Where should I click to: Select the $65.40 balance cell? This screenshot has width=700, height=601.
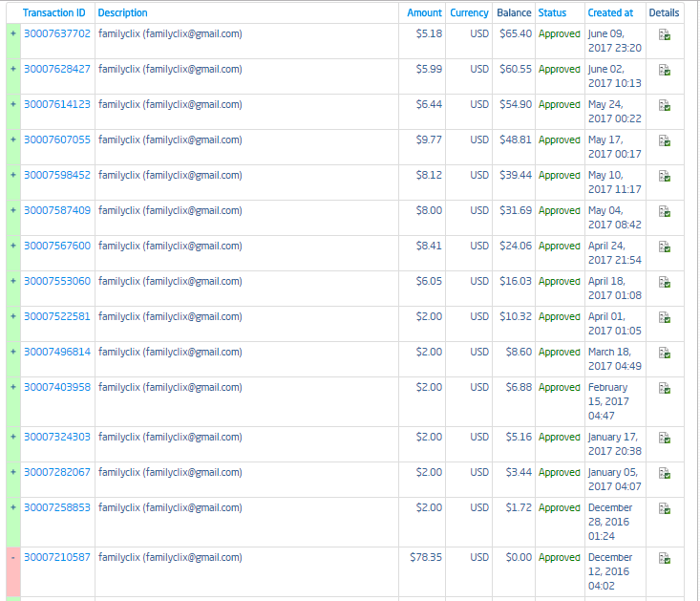click(516, 34)
